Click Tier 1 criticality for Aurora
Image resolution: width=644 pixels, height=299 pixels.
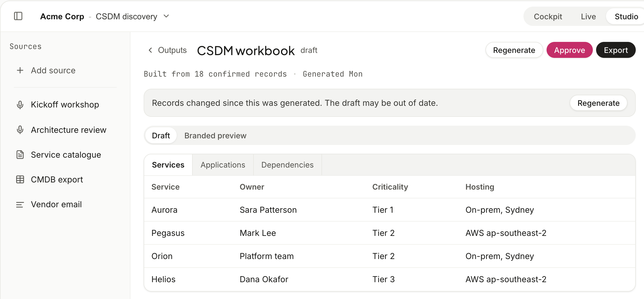coord(383,210)
